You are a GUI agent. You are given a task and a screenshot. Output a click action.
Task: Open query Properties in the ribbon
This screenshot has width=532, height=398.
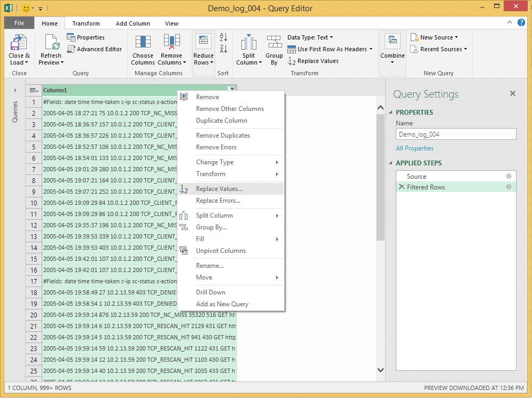(86, 37)
